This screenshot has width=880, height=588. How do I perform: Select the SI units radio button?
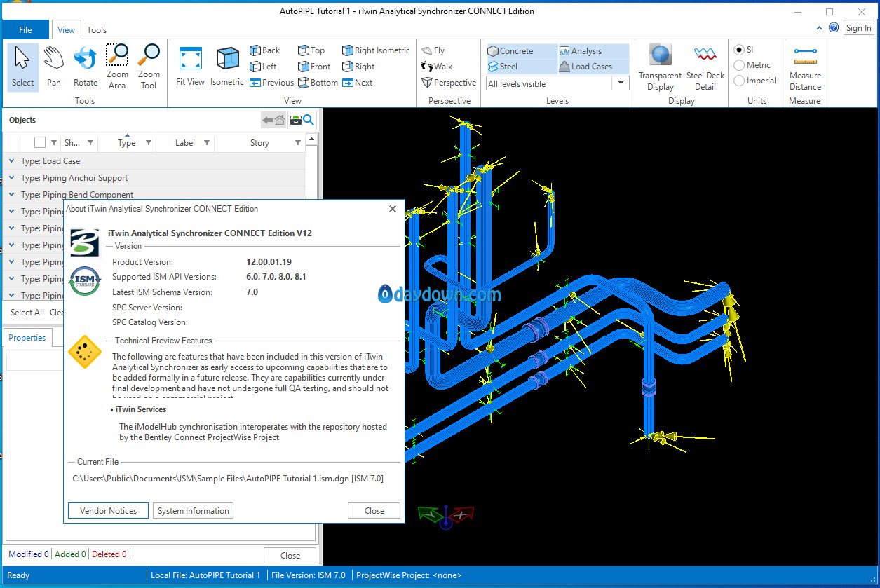(739, 50)
